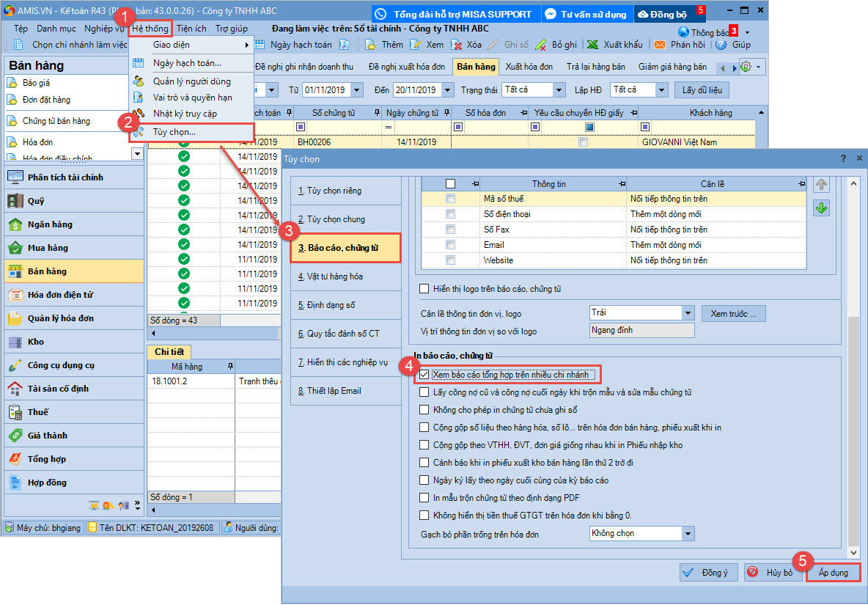Toggle Xem báo cáo tổng hợp trên nhiều chi nhánh
This screenshot has height=605, width=868.
click(424, 375)
